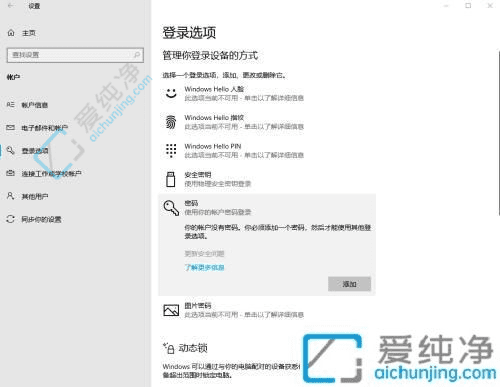Click the 其他用户 person icon
The height and width of the screenshot is (387, 500).
coord(11,196)
